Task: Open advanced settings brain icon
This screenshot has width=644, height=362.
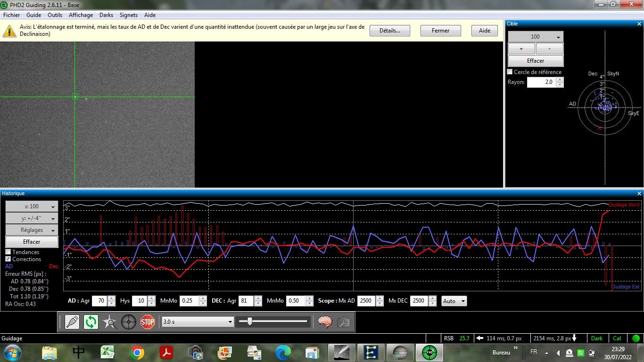Action: coord(325,322)
